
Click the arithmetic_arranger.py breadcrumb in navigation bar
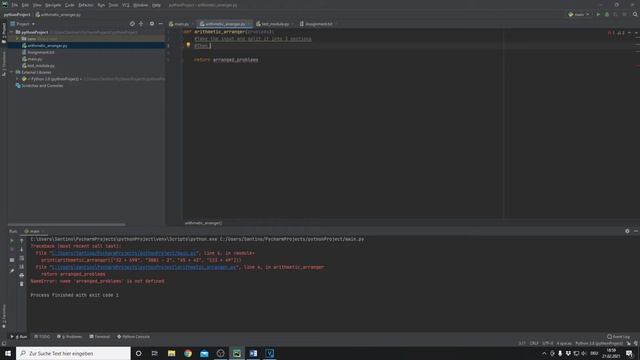(58, 15)
